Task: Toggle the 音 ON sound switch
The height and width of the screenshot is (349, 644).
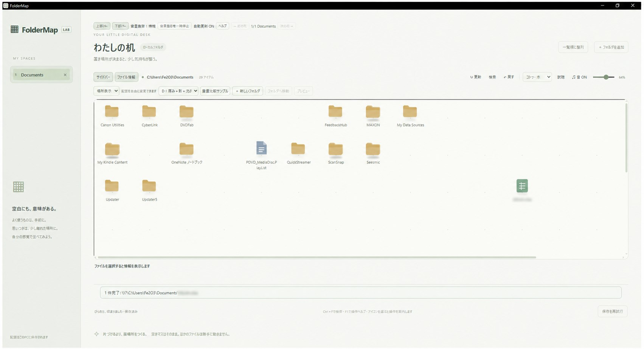Action: click(x=579, y=77)
